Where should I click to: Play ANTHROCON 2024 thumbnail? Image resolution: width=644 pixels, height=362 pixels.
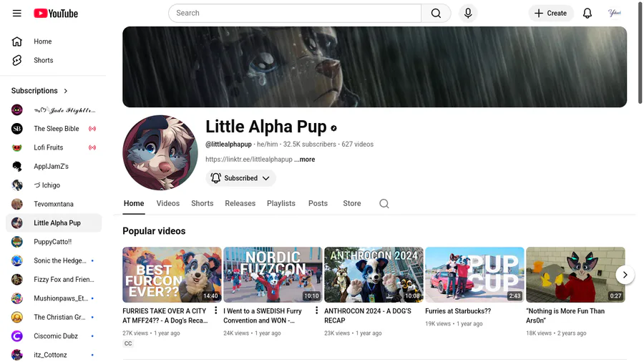pyautogui.click(x=374, y=275)
